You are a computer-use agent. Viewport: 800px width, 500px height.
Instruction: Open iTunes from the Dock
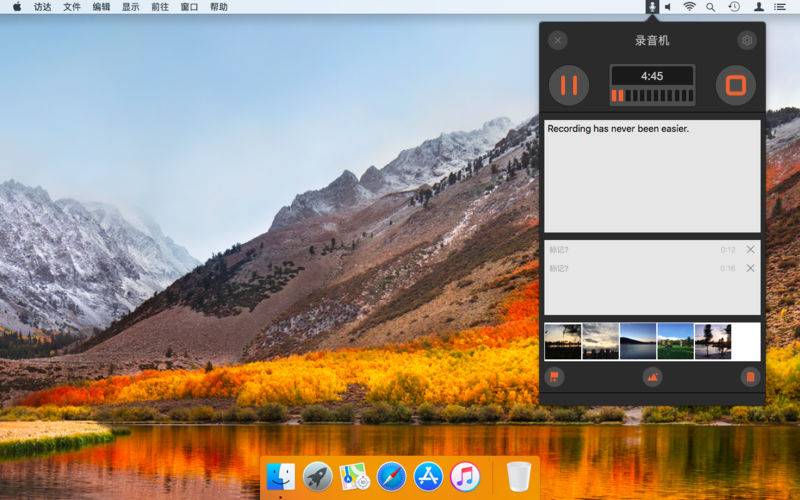[465, 477]
